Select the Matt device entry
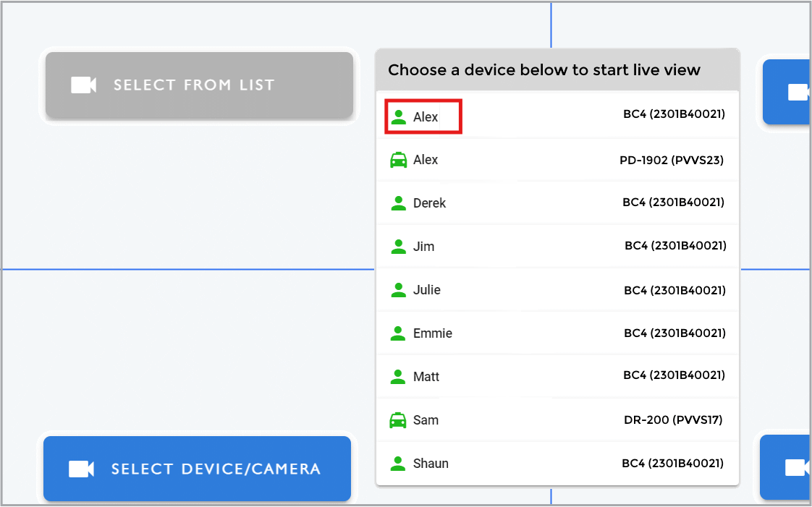 (x=557, y=377)
